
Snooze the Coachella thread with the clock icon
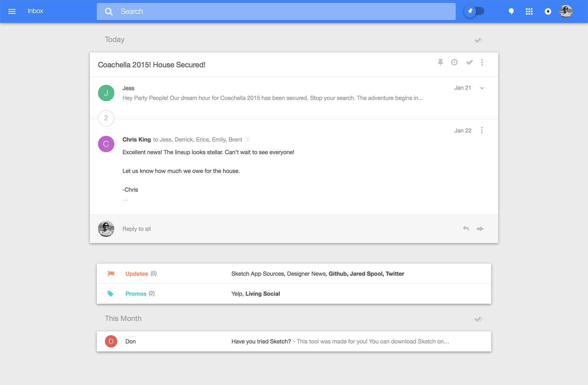(454, 62)
